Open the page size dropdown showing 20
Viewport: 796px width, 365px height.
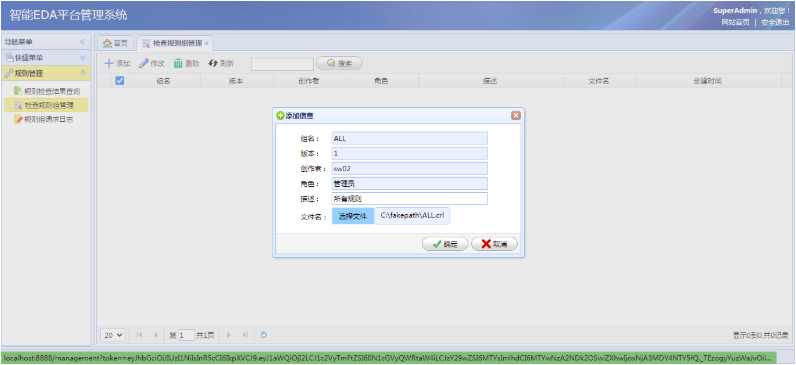tap(114, 335)
